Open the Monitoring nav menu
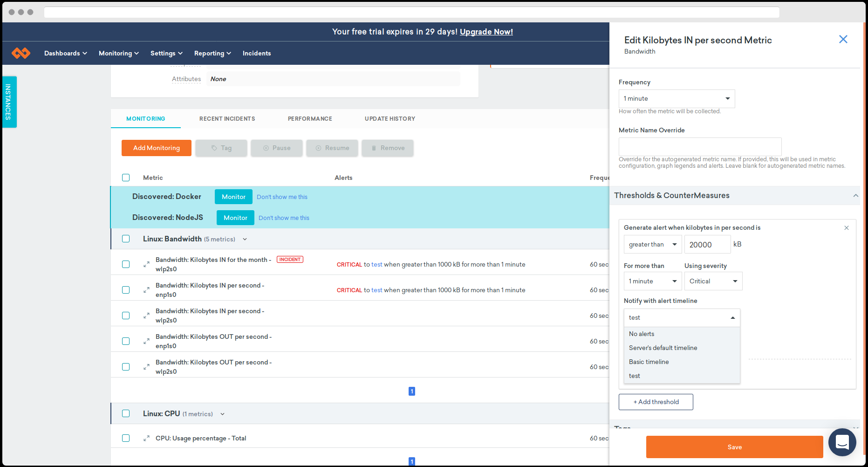 (119, 53)
